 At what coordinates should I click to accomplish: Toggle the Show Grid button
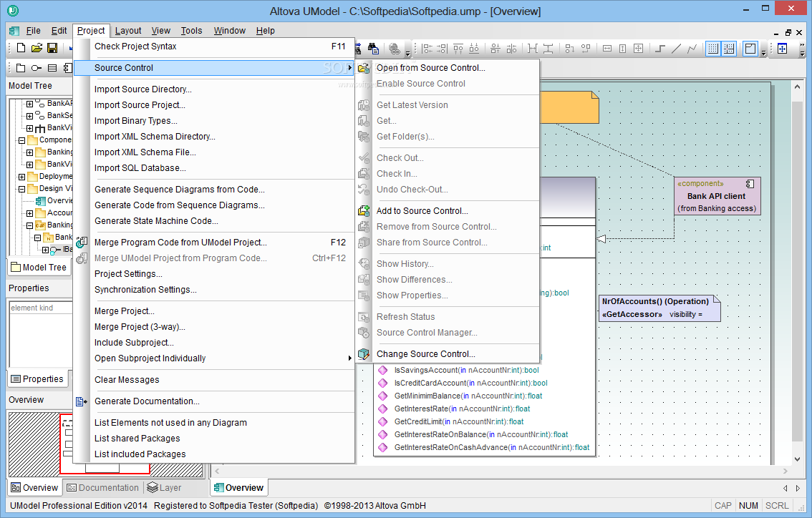click(x=713, y=49)
